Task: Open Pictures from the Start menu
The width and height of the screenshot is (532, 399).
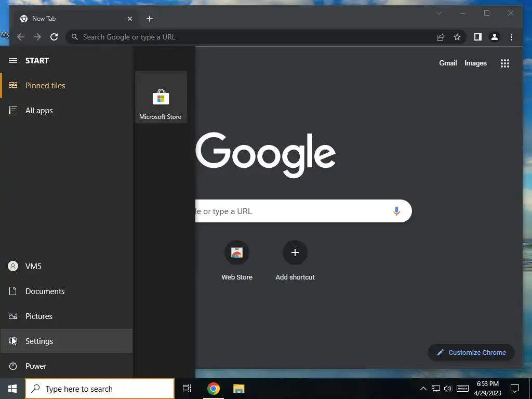Action: click(x=66, y=316)
